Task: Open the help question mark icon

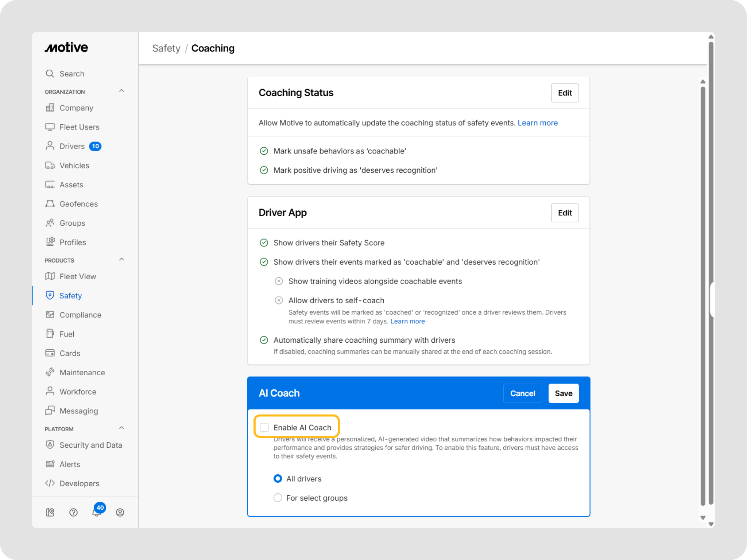Action: [73, 512]
